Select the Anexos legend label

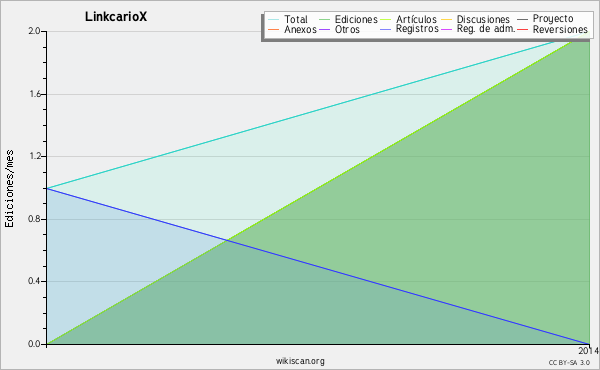(x=300, y=29)
